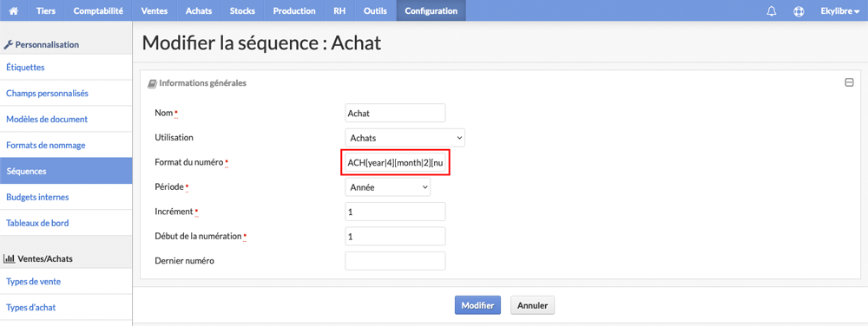Click the Ventes/Achats bar chart icon
Viewport: 868px width, 326px height.
(9, 258)
